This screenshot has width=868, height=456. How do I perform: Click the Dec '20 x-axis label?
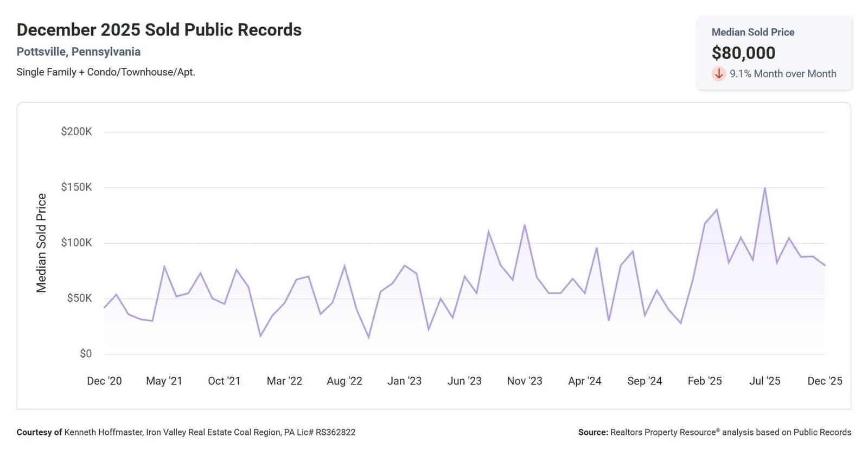click(104, 381)
